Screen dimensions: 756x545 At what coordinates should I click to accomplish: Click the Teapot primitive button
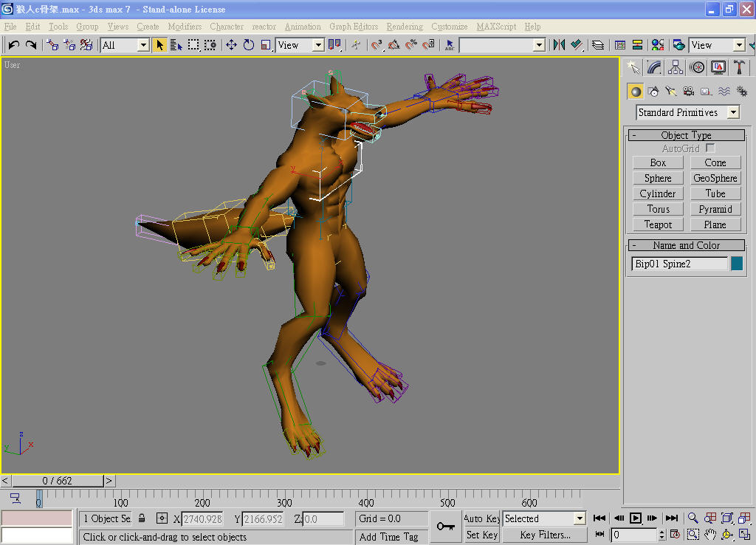click(658, 224)
